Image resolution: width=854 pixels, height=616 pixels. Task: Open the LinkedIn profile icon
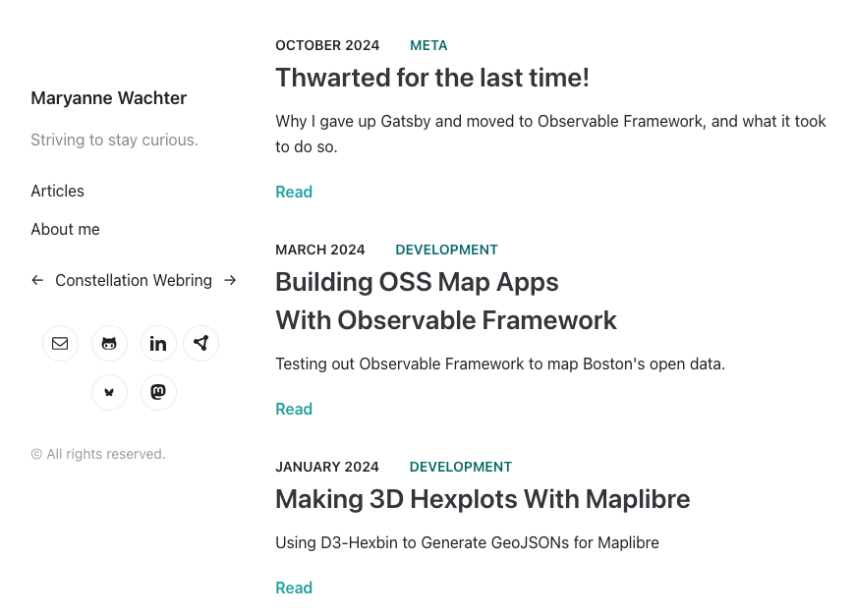pyautogui.click(x=158, y=343)
